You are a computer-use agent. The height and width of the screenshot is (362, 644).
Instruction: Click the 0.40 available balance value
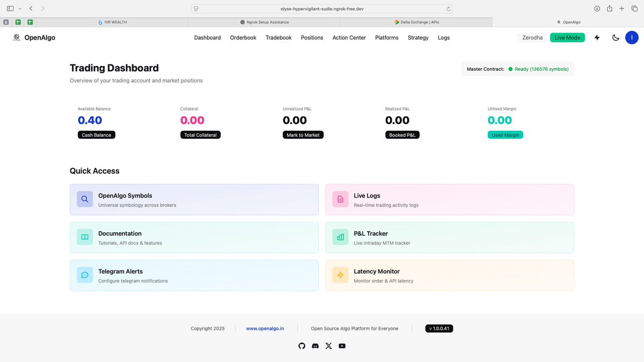pyautogui.click(x=90, y=121)
